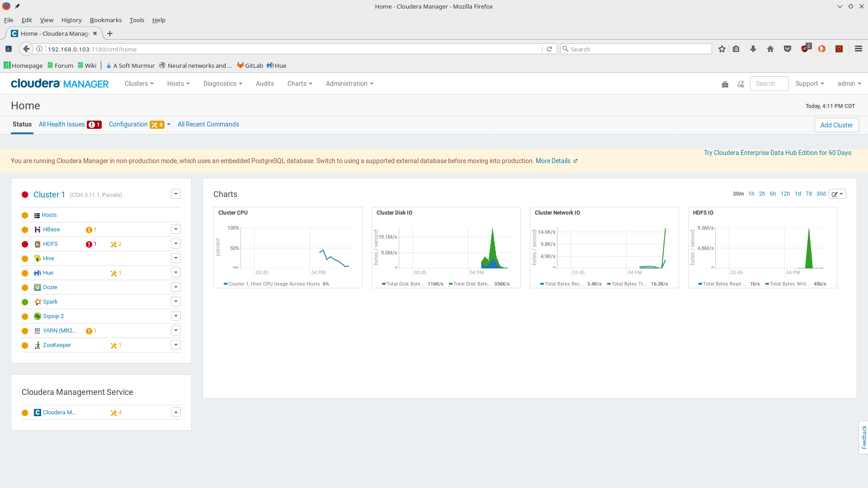The height and width of the screenshot is (488, 868).
Task: Click the ZooKeeper service icon
Action: [x=38, y=345]
